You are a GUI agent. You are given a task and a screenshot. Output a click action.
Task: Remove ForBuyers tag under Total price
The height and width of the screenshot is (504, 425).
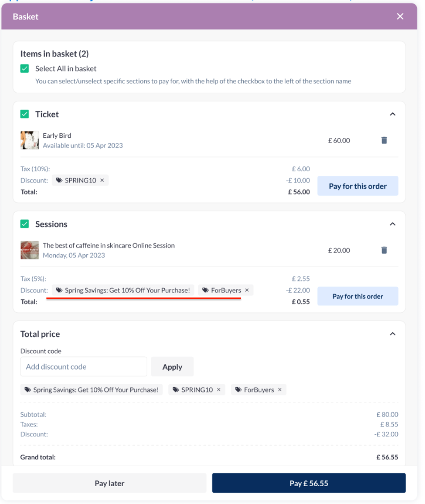coord(280,390)
